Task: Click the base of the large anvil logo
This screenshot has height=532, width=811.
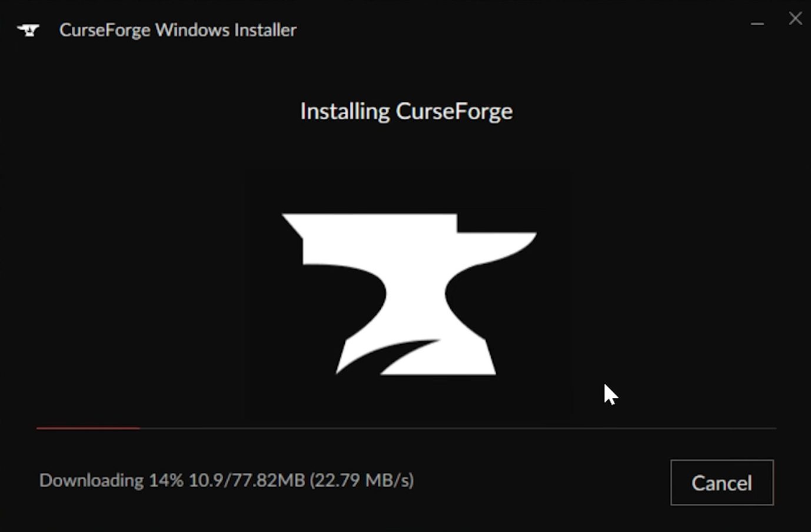Action: [416, 358]
